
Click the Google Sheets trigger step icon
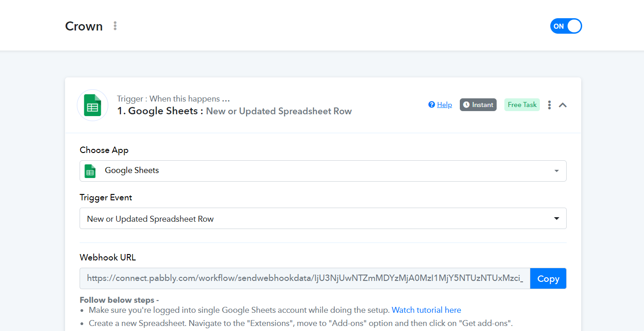92,105
